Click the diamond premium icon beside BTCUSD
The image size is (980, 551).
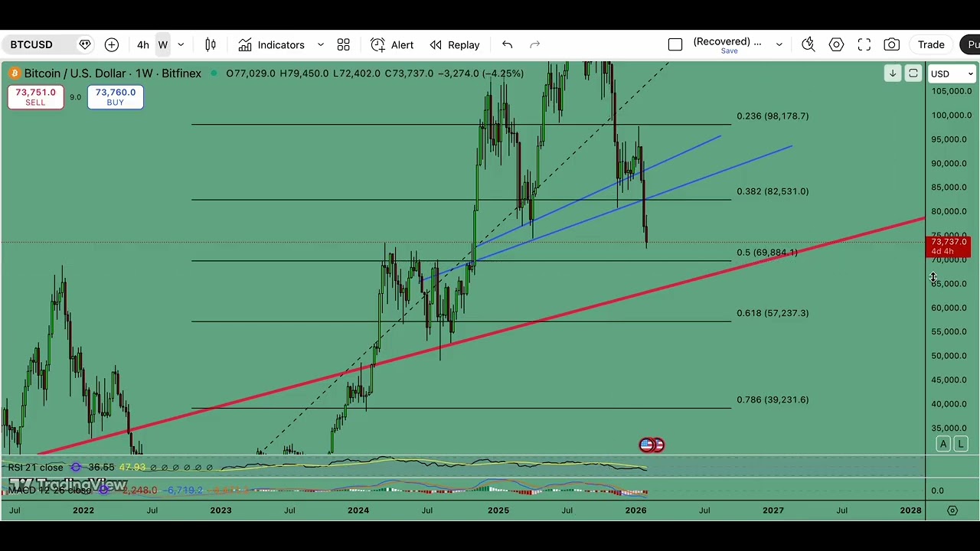[x=85, y=44]
